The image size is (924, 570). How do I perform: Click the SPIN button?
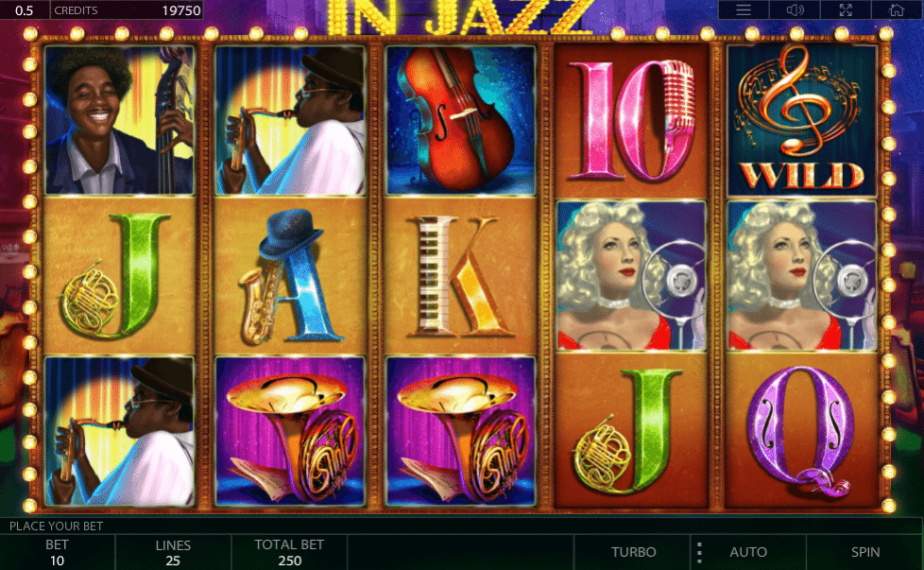(x=865, y=552)
